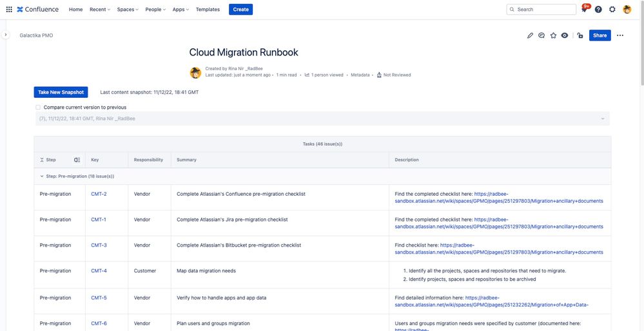Open the Spaces dropdown menu
The height and width of the screenshot is (331, 644).
[128, 10]
